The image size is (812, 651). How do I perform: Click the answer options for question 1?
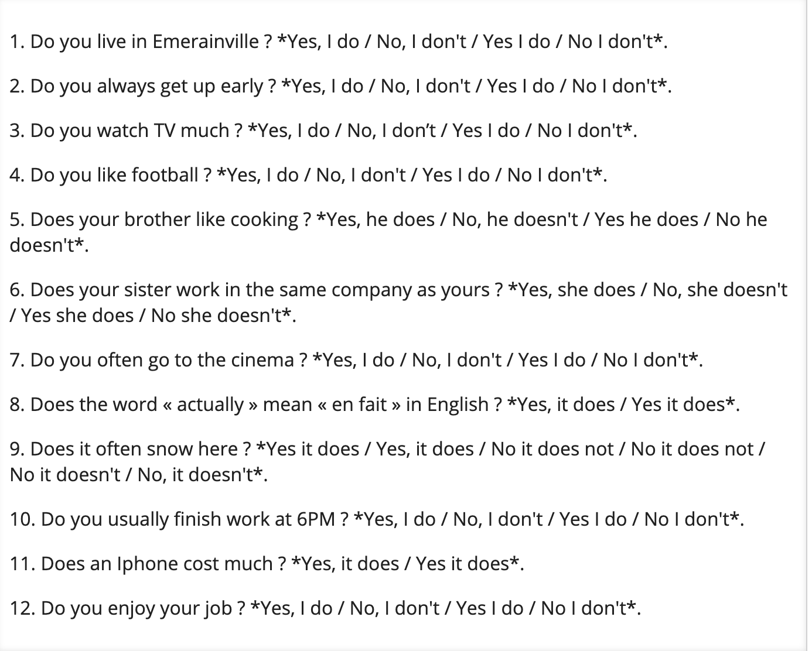point(472,42)
